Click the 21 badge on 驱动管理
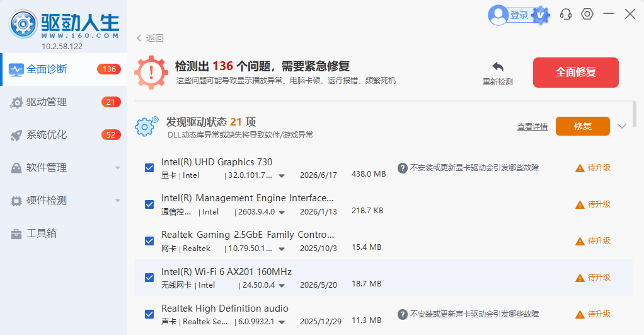 111,102
